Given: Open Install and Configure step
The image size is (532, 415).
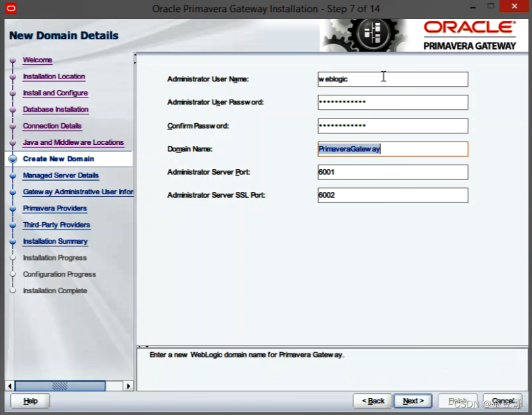Looking at the screenshot, I should point(56,93).
